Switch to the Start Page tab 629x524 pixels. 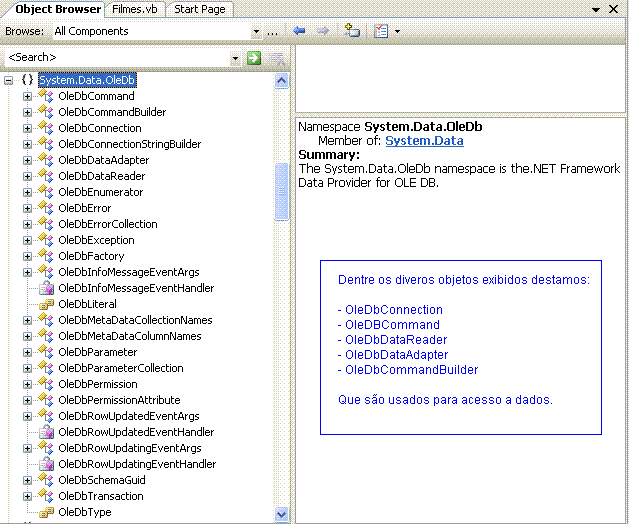[x=200, y=9]
